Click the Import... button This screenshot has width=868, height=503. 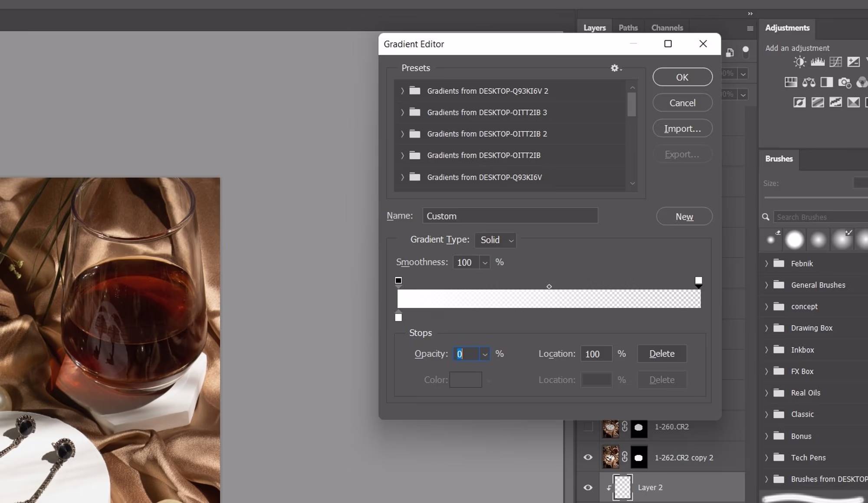[682, 129]
